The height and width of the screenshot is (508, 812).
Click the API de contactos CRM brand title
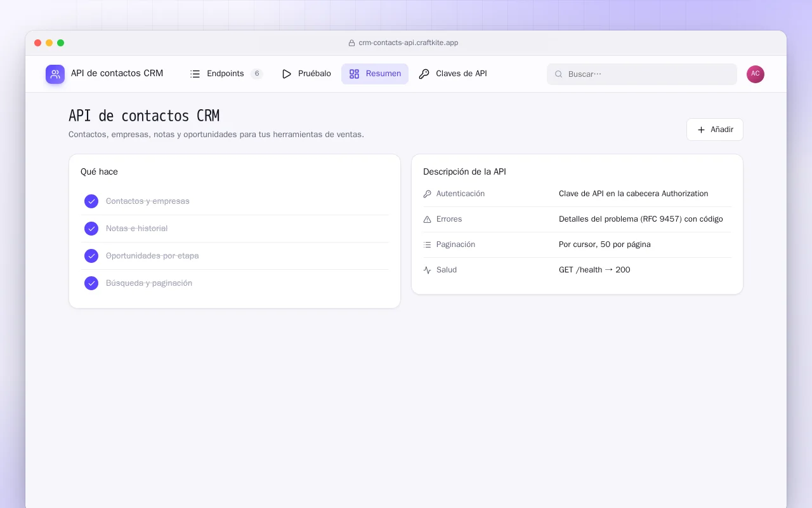[x=117, y=74]
